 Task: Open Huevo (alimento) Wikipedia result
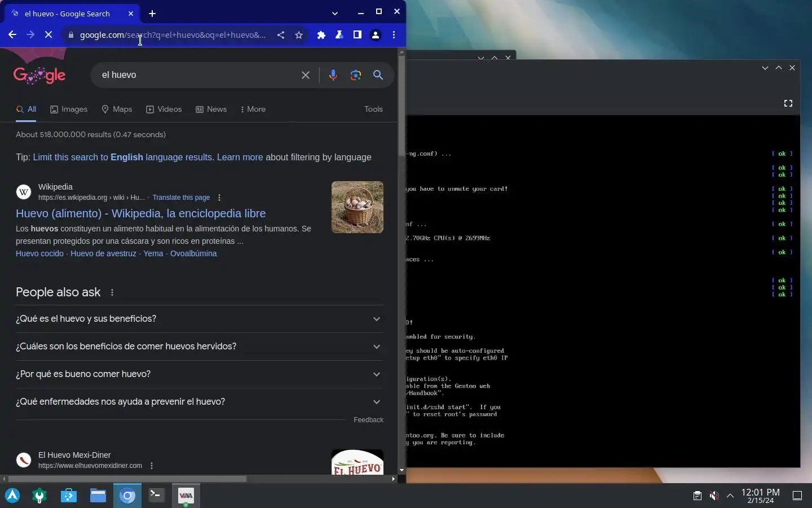(x=140, y=213)
